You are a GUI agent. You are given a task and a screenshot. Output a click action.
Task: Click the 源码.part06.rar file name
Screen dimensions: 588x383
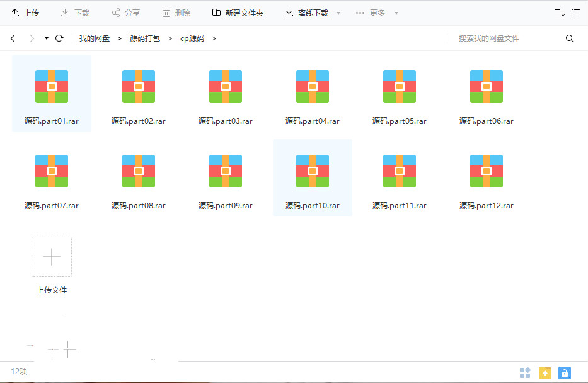pyautogui.click(x=487, y=121)
